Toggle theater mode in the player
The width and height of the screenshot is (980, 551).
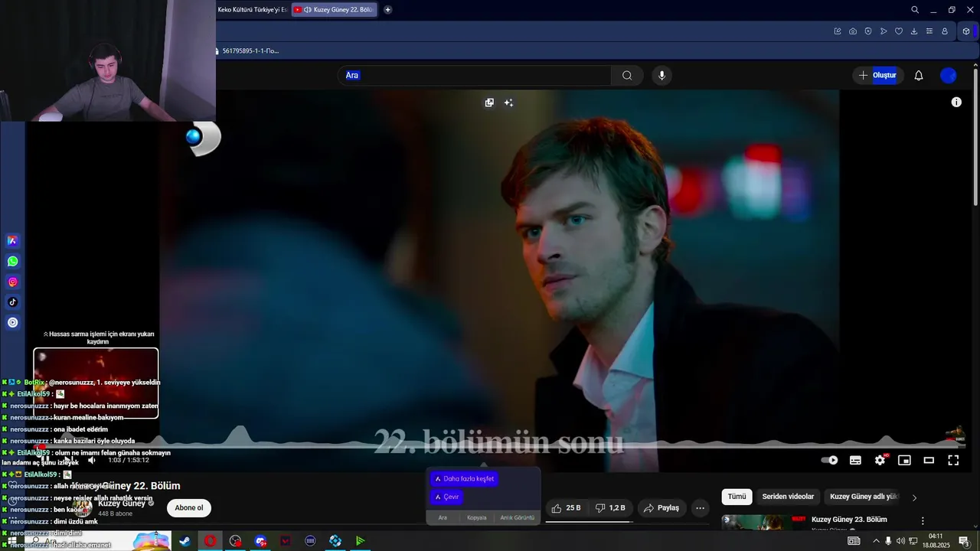(x=929, y=460)
